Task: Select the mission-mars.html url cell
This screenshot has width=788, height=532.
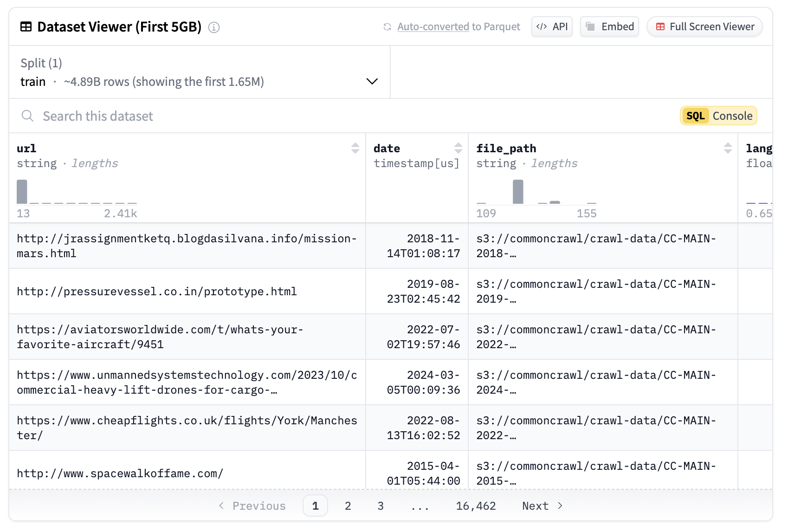Action: tap(187, 246)
